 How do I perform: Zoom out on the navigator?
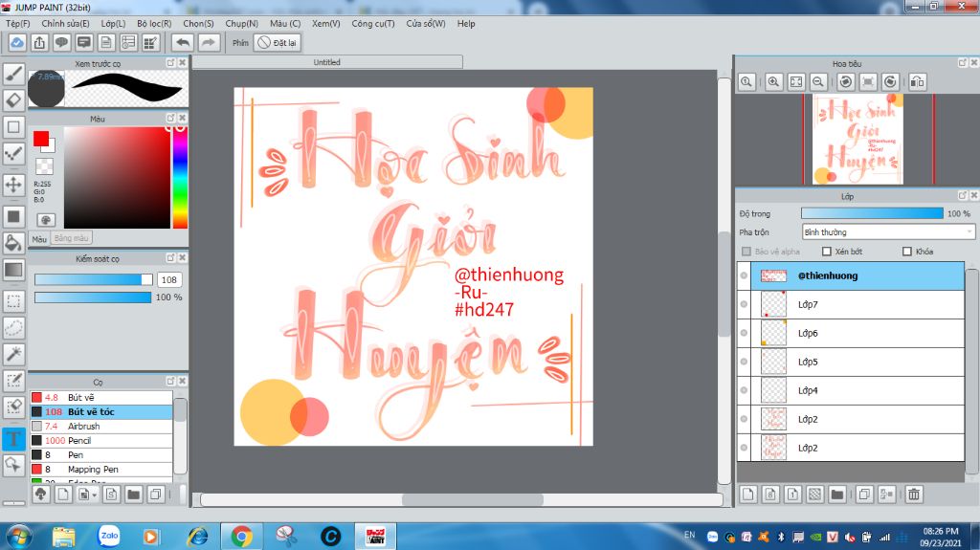(x=818, y=82)
